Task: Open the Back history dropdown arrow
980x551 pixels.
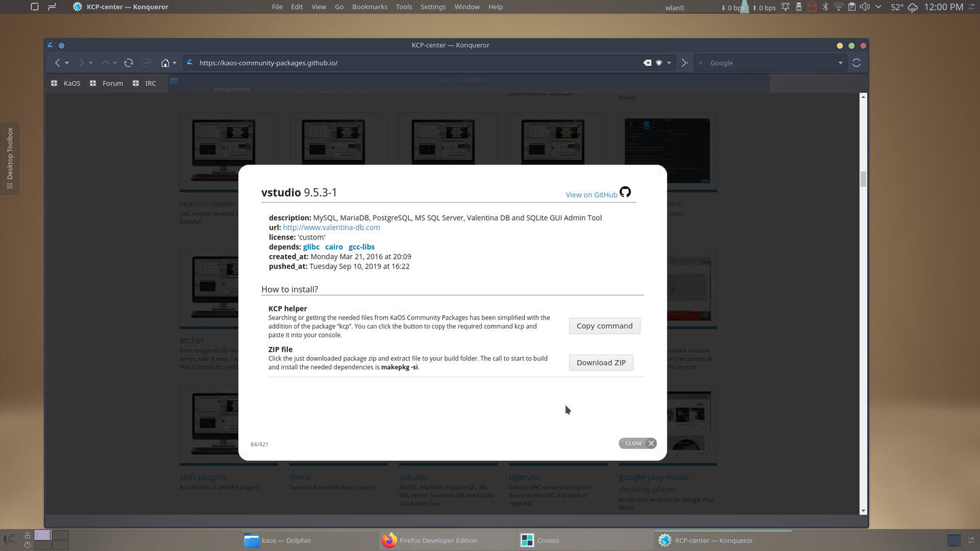Action: pos(67,63)
